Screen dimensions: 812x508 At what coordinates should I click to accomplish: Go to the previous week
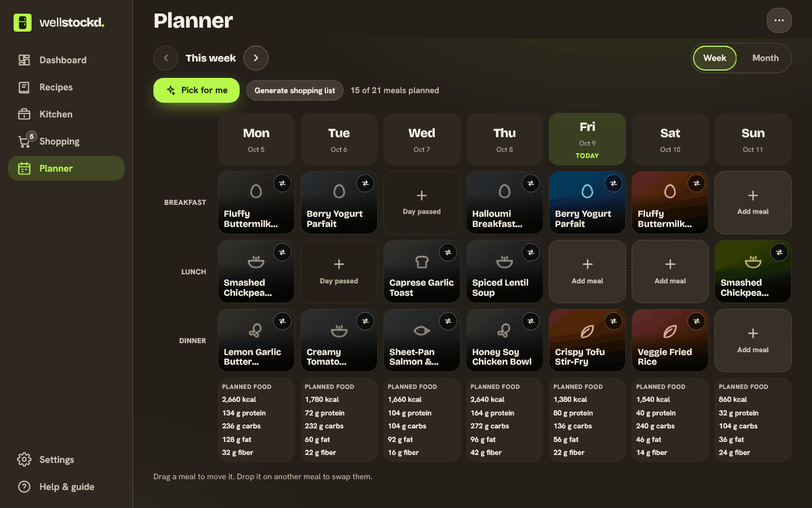166,58
